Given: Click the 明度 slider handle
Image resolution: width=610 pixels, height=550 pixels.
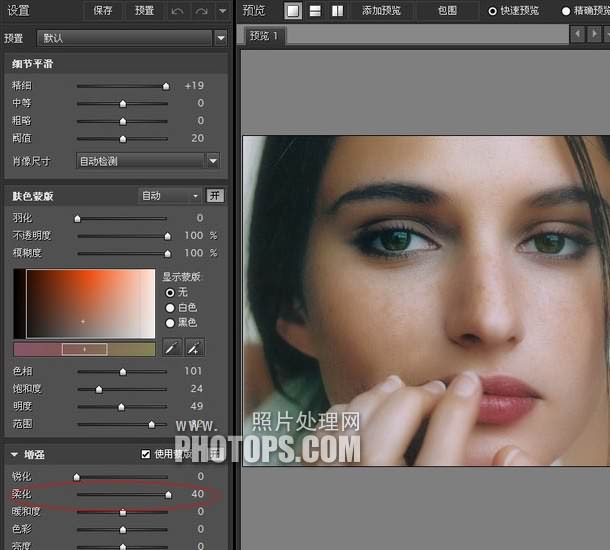Looking at the screenshot, I should (x=121, y=407).
